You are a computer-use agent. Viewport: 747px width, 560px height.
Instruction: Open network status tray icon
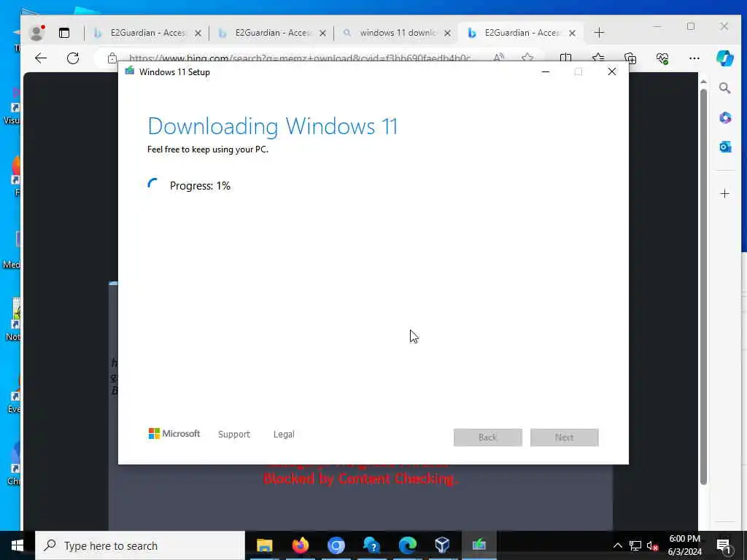click(635, 545)
